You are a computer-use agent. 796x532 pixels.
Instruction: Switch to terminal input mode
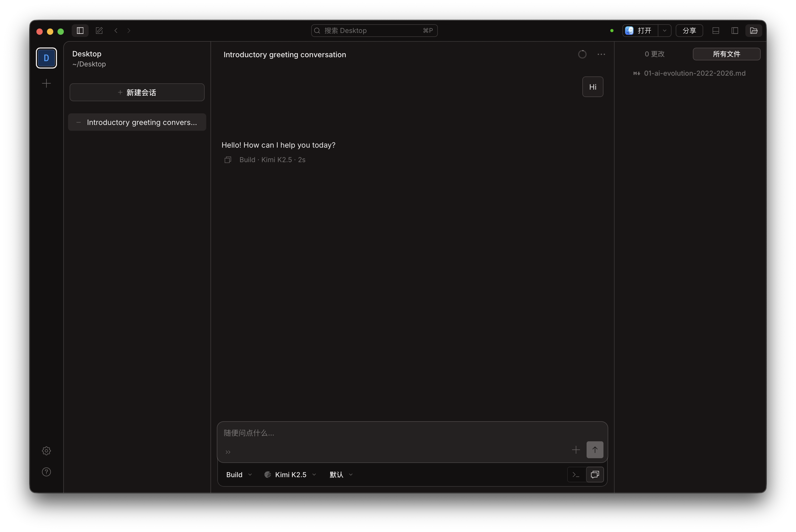click(576, 475)
